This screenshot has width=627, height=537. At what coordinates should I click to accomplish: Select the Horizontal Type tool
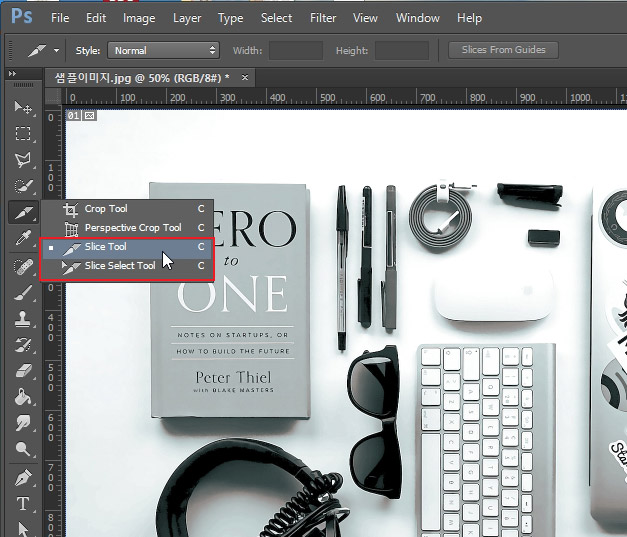tap(23, 504)
